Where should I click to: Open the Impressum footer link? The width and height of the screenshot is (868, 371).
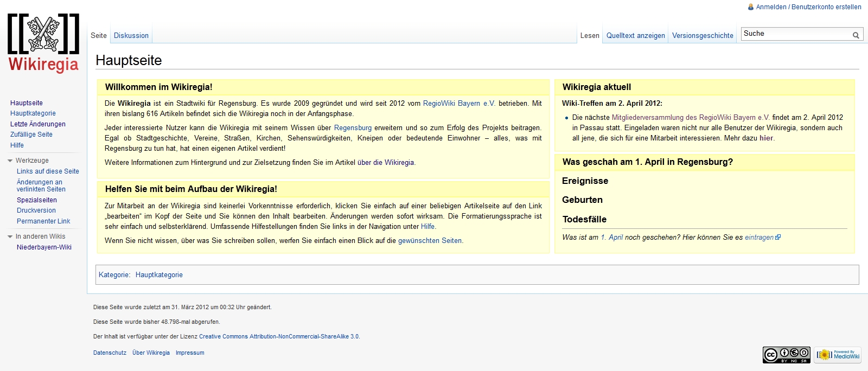(190, 353)
